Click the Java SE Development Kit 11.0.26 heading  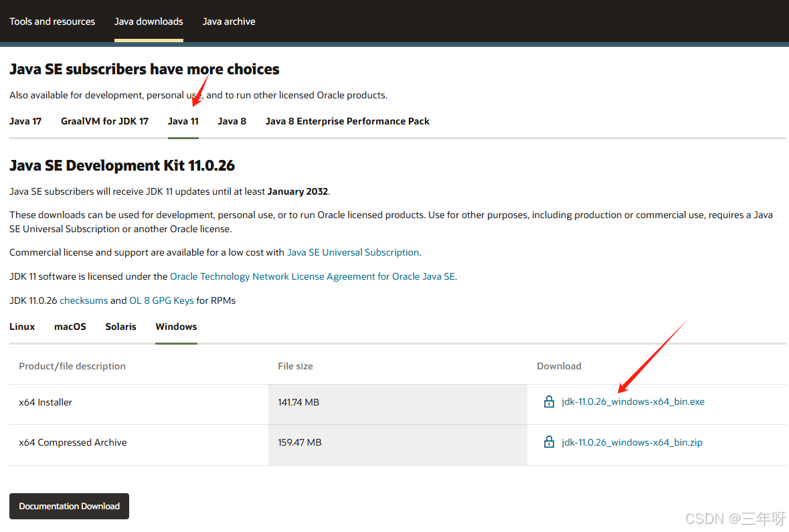tap(122, 165)
